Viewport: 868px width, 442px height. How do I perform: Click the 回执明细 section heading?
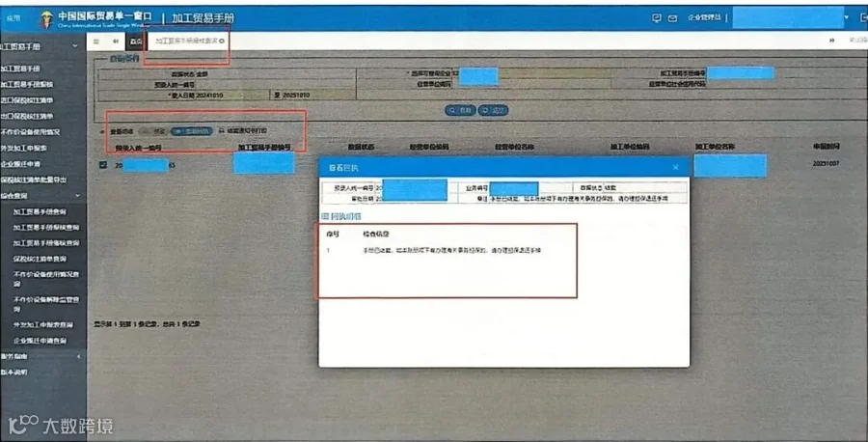coord(346,216)
